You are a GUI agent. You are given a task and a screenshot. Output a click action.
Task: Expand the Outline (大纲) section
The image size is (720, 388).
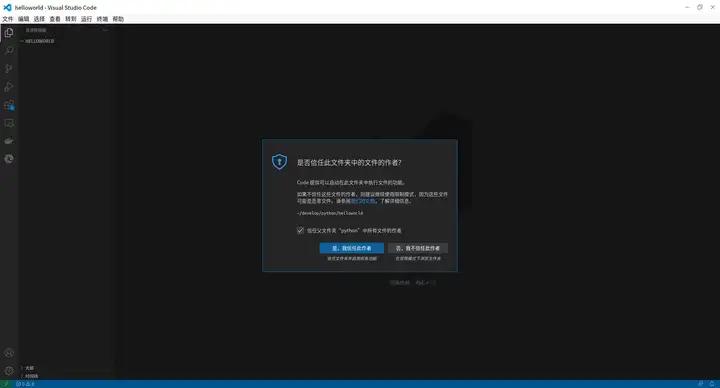(28, 368)
